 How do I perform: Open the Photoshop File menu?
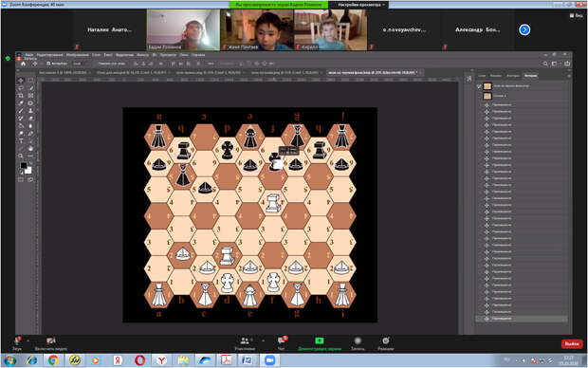[28, 55]
